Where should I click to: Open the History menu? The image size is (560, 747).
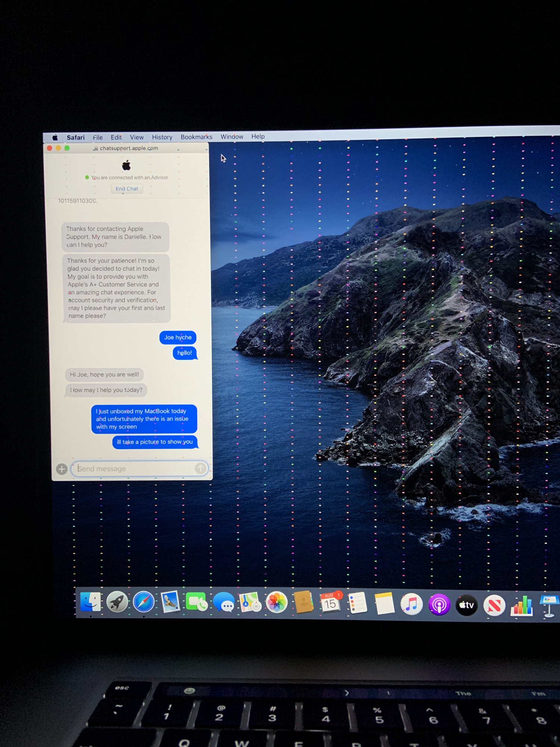pos(162,137)
